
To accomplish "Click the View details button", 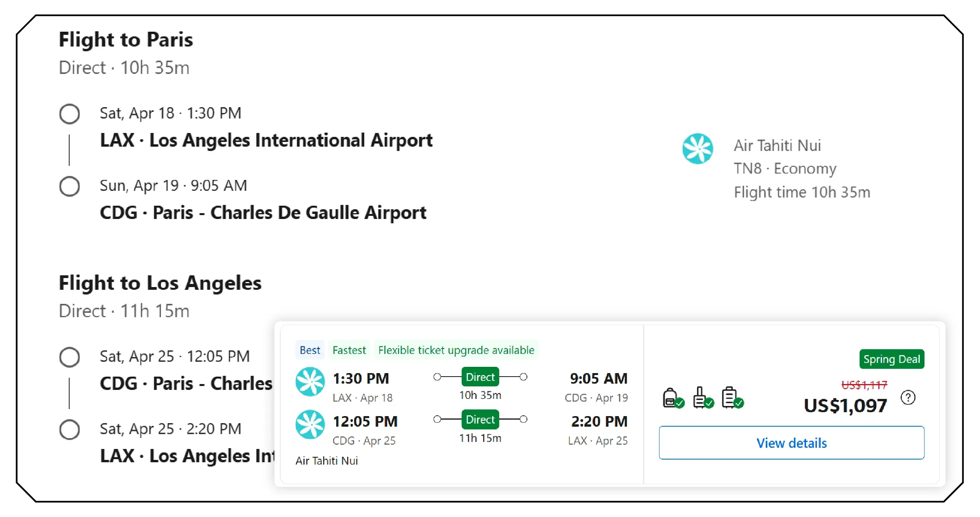I will [791, 443].
